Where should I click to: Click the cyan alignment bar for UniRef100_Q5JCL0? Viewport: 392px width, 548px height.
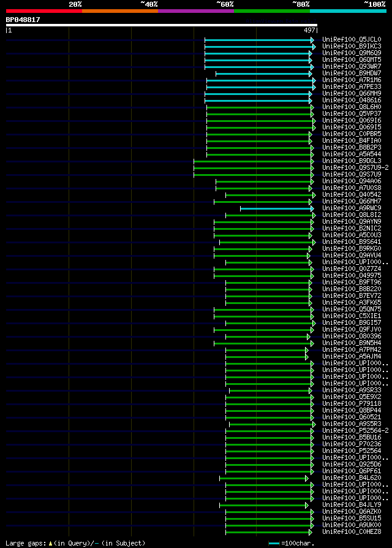259,40
